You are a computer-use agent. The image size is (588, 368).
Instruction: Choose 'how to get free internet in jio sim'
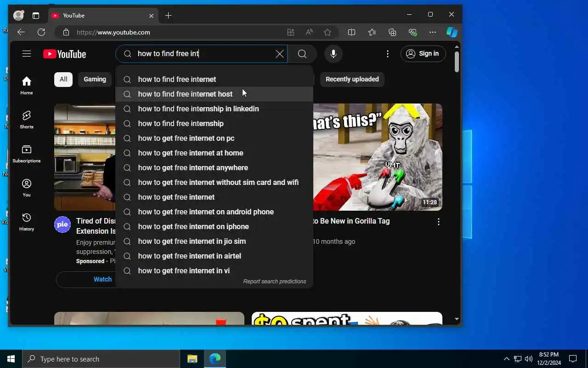click(x=215, y=241)
